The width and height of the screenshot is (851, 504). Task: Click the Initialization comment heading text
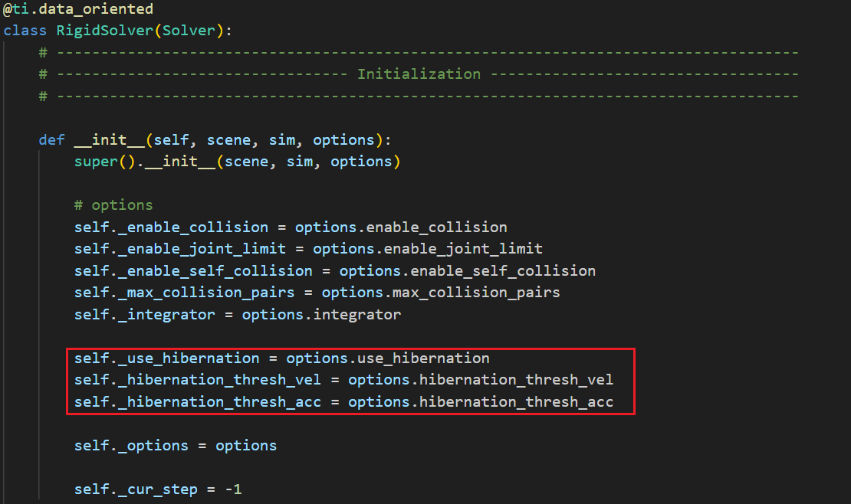(x=419, y=74)
